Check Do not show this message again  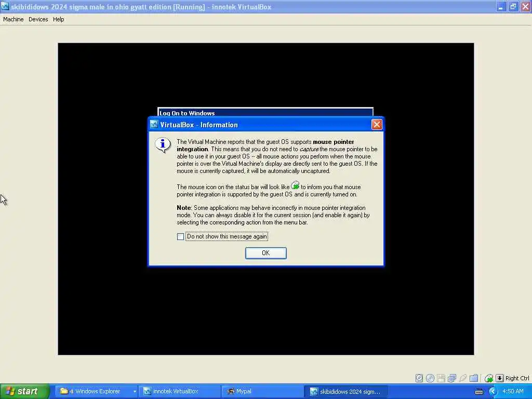[x=180, y=236]
